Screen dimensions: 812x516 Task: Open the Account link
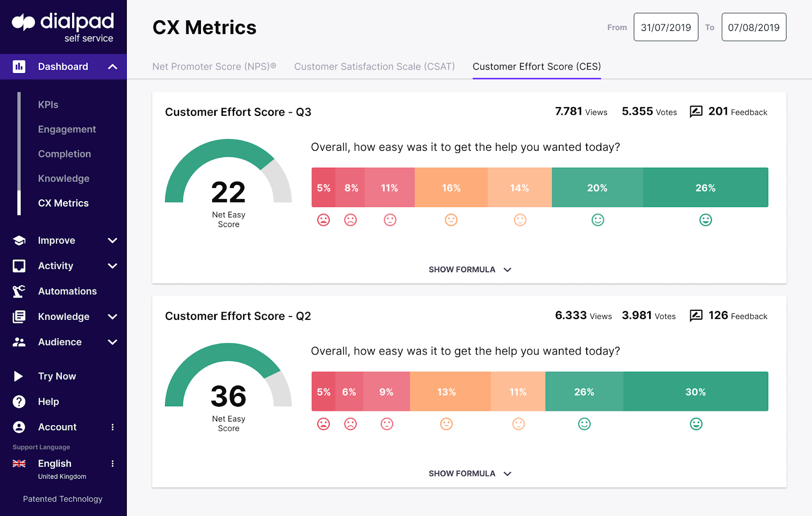coord(57,427)
